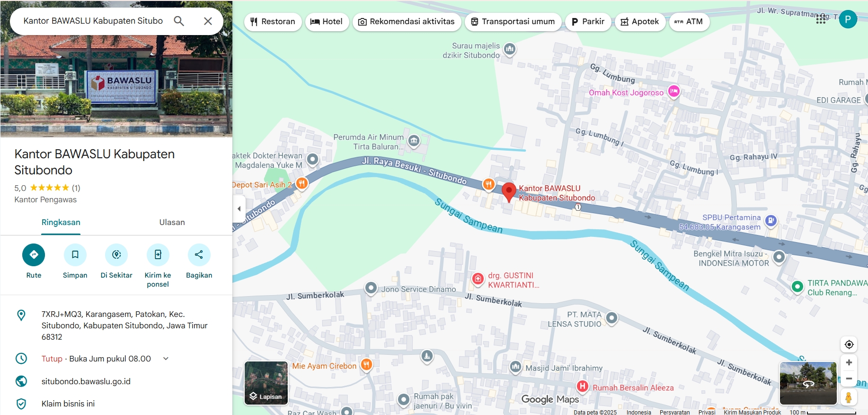Open Street View photo thumbnail

coord(808,383)
